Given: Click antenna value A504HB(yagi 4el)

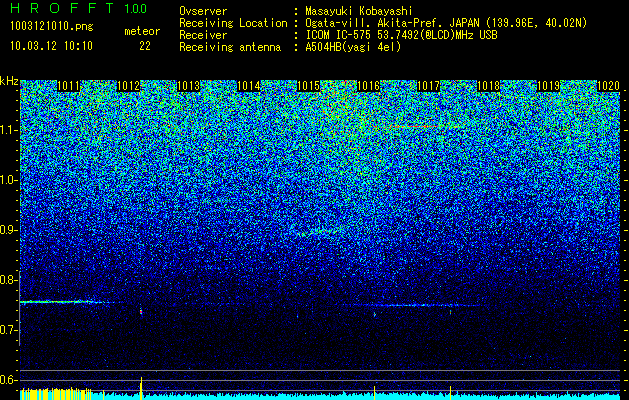Looking at the screenshot, I should [x=353, y=47].
